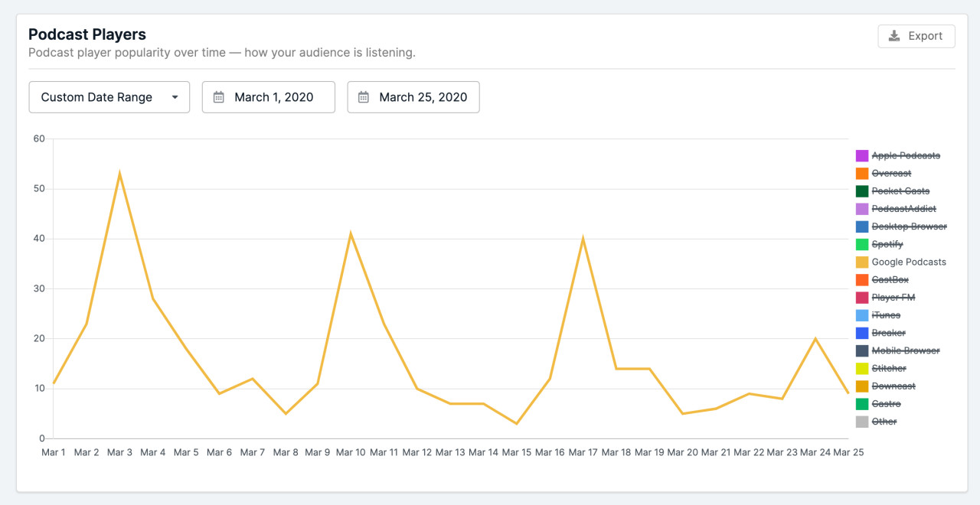Open the Custom Date Range dropdown
Viewport: 980px width, 505px height.
[109, 97]
